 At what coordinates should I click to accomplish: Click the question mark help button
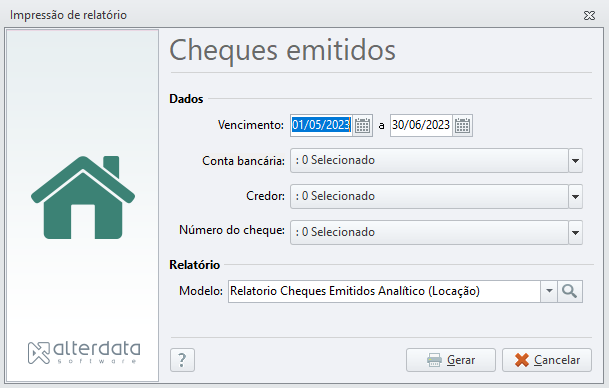pos(182,360)
